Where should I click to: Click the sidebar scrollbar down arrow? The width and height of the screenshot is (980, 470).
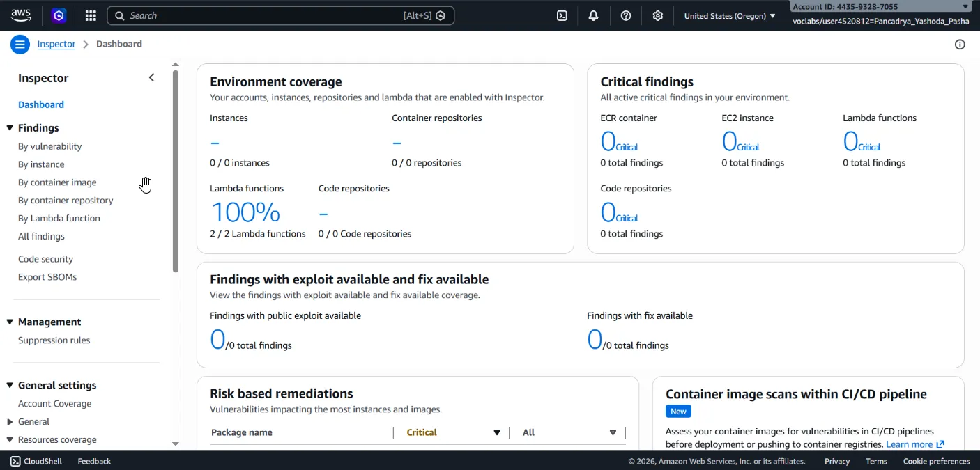(x=176, y=444)
